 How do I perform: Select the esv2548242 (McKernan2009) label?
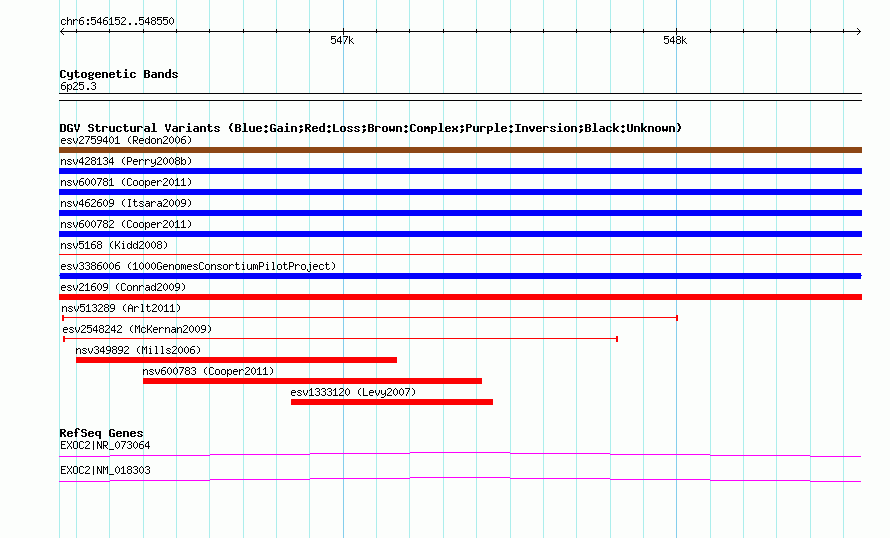tap(137, 329)
